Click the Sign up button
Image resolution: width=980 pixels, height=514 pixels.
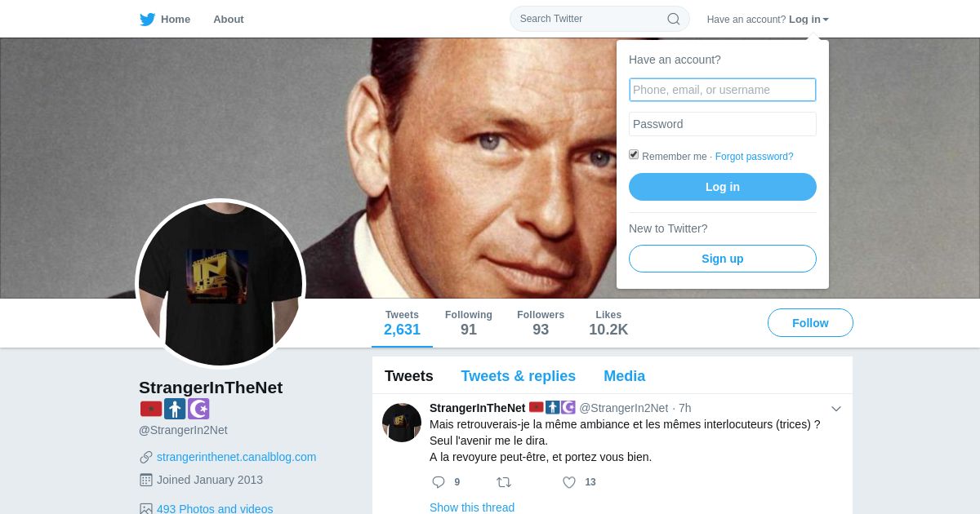click(723, 259)
